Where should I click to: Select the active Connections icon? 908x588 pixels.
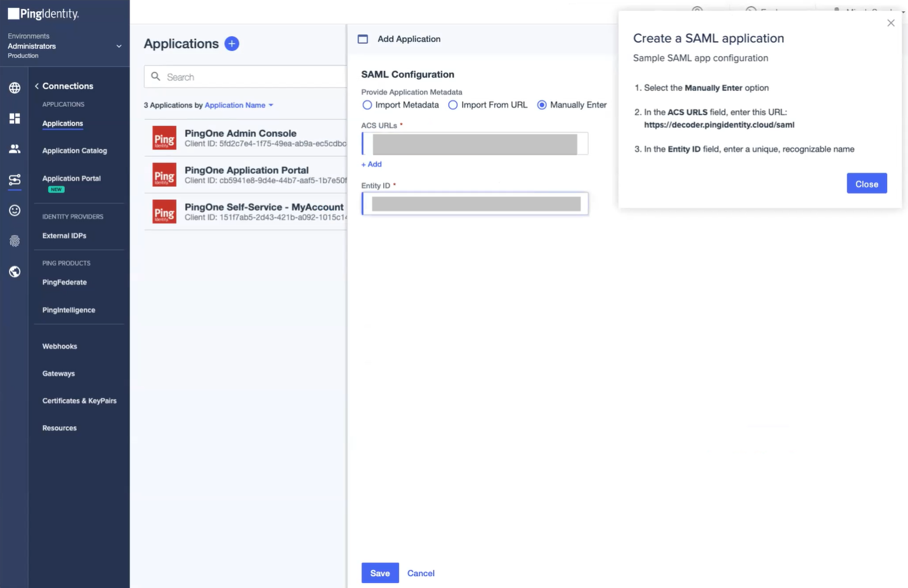(x=14, y=180)
